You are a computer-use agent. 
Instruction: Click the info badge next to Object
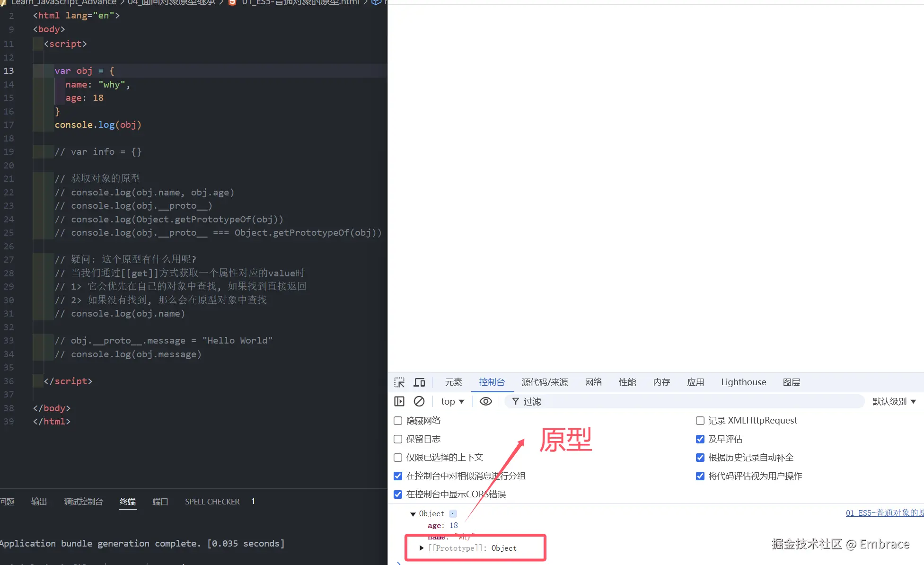coord(453,514)
